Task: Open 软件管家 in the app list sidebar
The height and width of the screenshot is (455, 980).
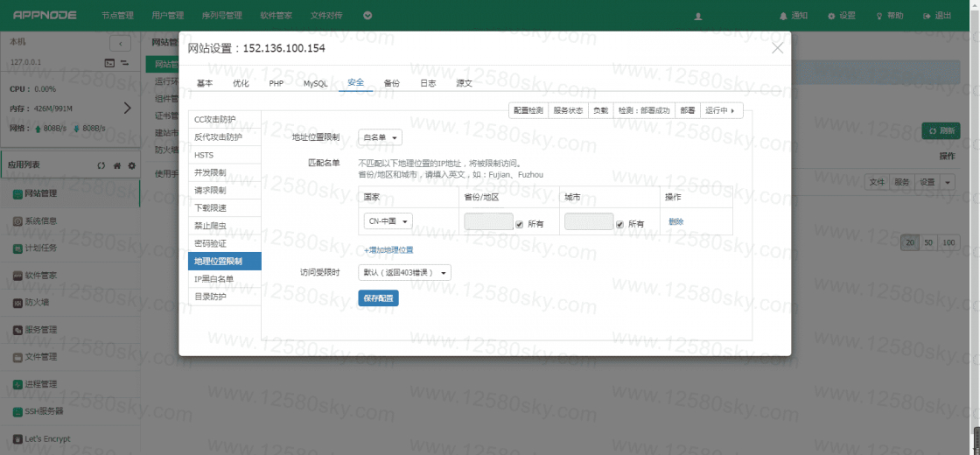Action: click(70, 275)
